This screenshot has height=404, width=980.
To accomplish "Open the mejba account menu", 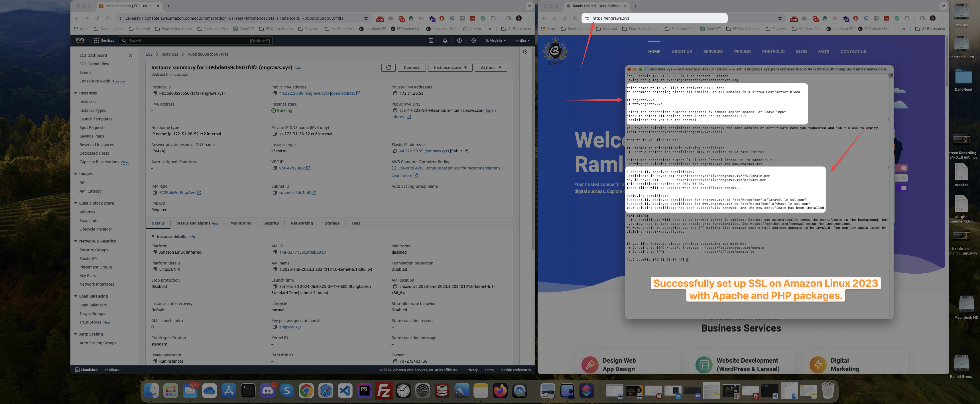I will [x=523, y=40].
